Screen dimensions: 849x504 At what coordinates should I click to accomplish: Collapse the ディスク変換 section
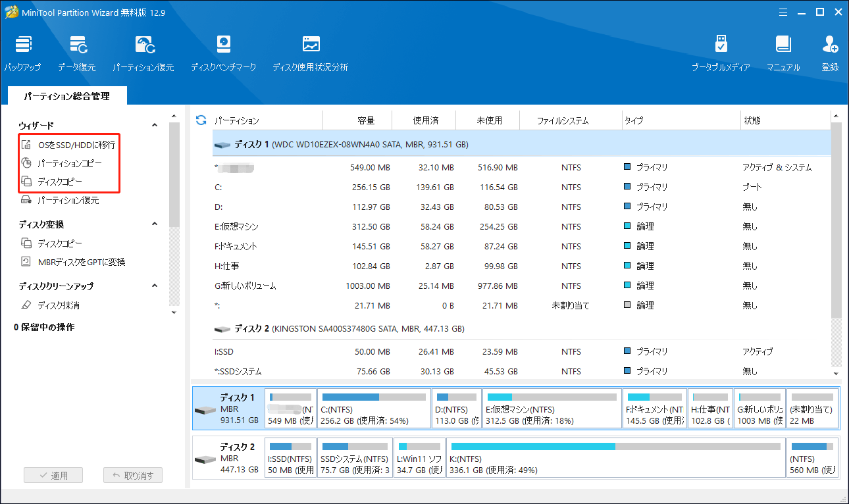[x=155, y=224]
